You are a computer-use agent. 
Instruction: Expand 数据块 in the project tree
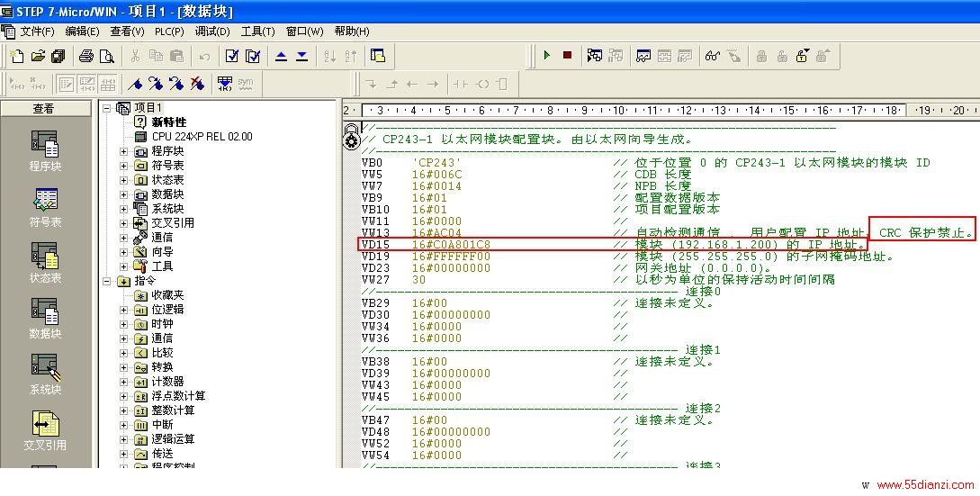pyautogui.click(x=124, y=194)
